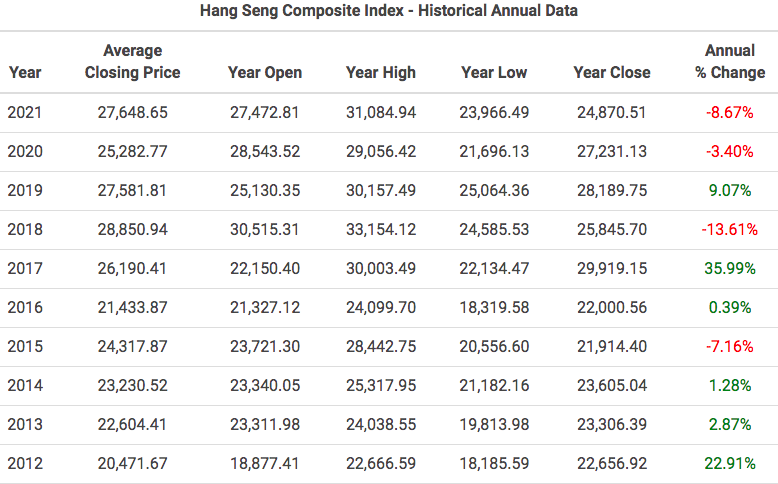Click the Annual % Change column header

730,62
